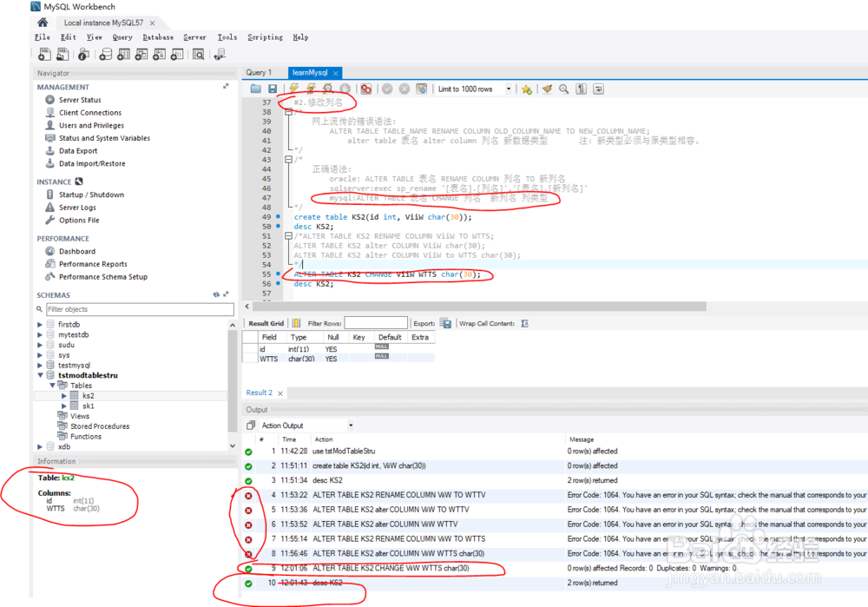
Task: Click the save snippet star icon
Action: (x=527, y=89)
